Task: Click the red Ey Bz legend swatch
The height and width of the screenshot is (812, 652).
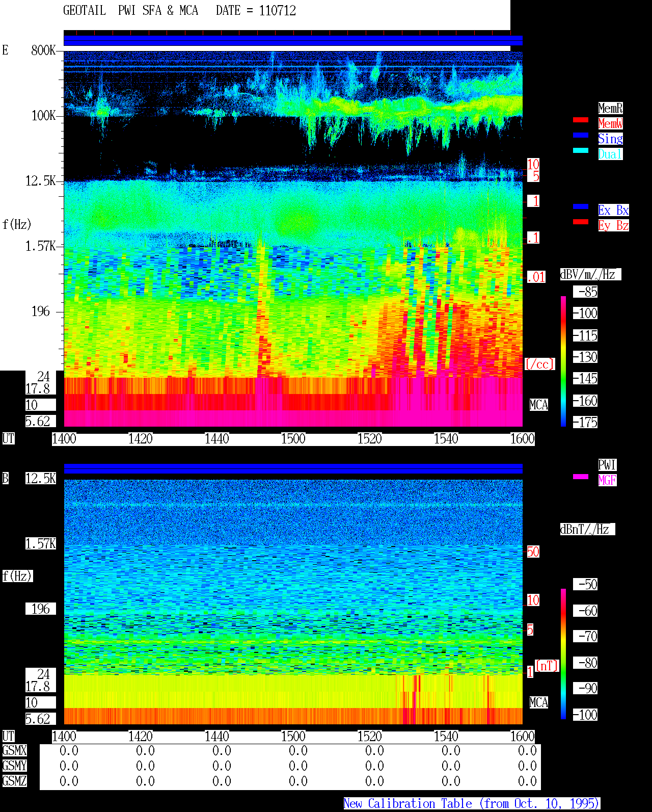Action: (581, 222)
